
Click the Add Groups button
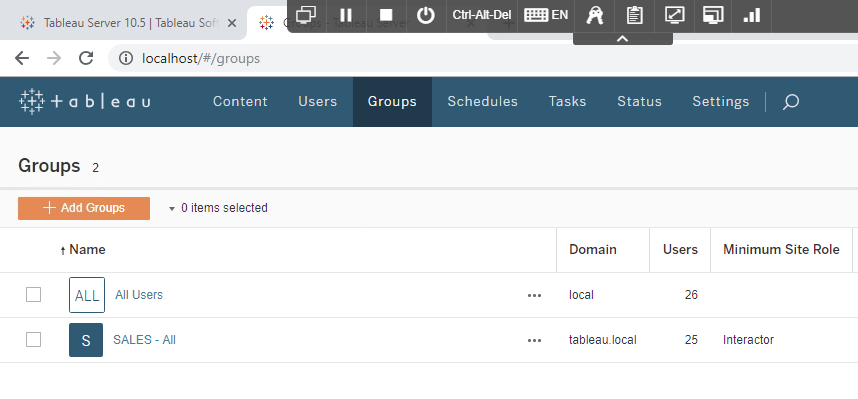pyautogui.click(x=84, y=208)
